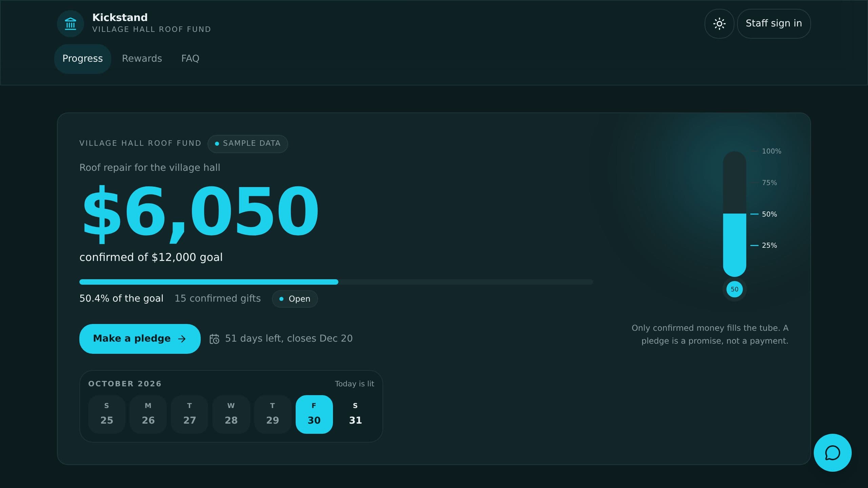Click the arrow icon in Make a pledge
Screen dimensions: 868x488
pyautogui.click(x=182, y=339)
